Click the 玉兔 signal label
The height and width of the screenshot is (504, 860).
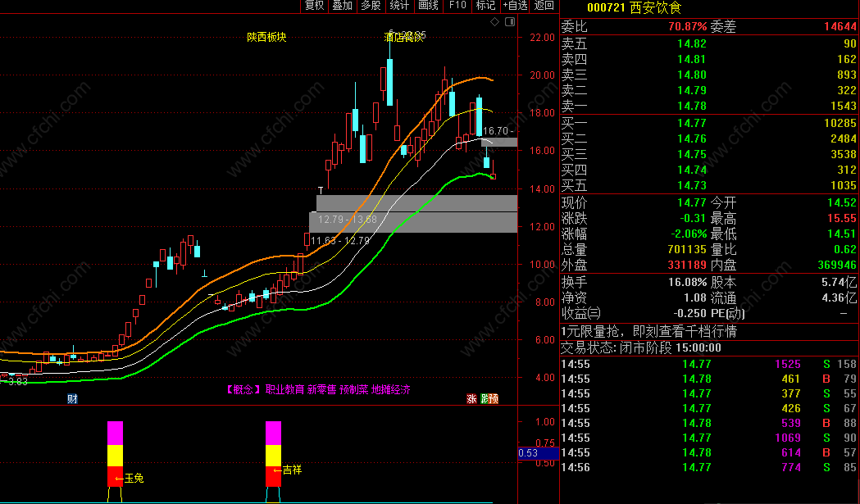pyautogui.click(x=134, y=479)
